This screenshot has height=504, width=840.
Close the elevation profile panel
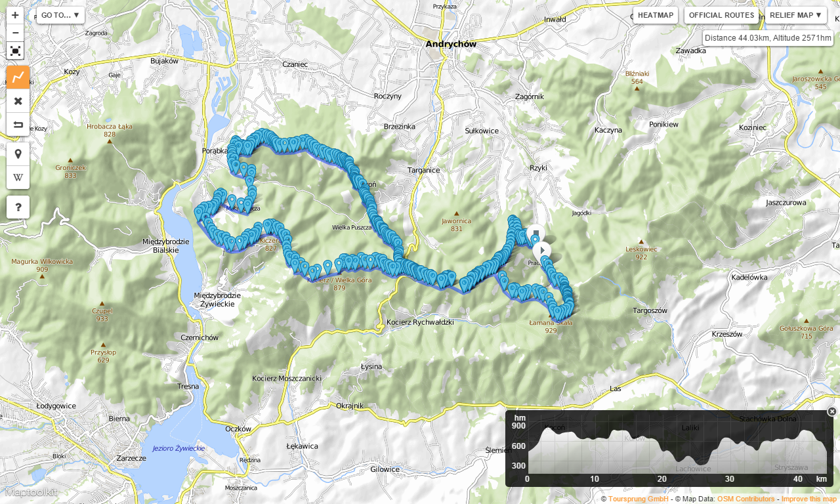[831, 411]
